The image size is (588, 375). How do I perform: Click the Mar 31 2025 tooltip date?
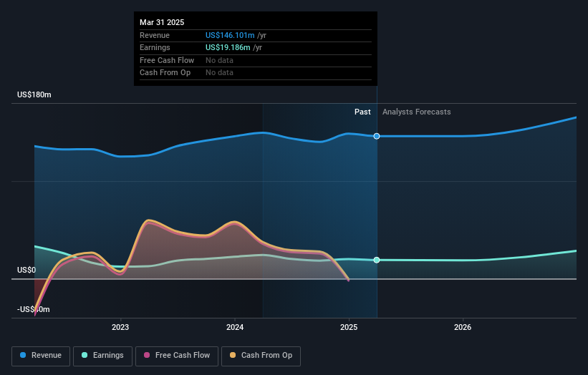pos(162,22)
